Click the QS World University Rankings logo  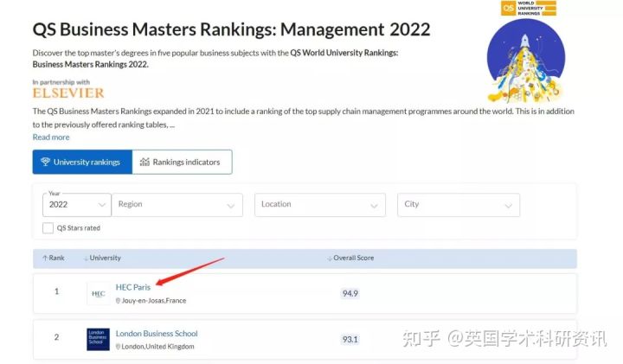click(x=529, y=9)
